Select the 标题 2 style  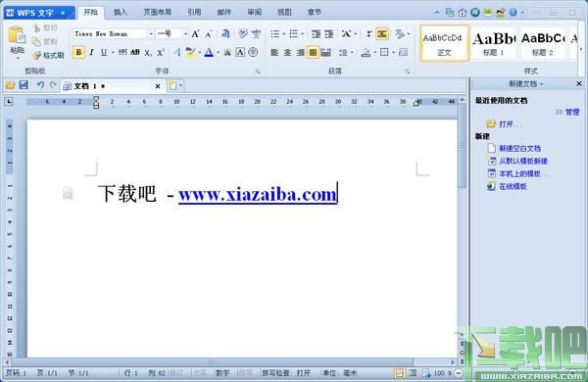[x=542, y=43]
